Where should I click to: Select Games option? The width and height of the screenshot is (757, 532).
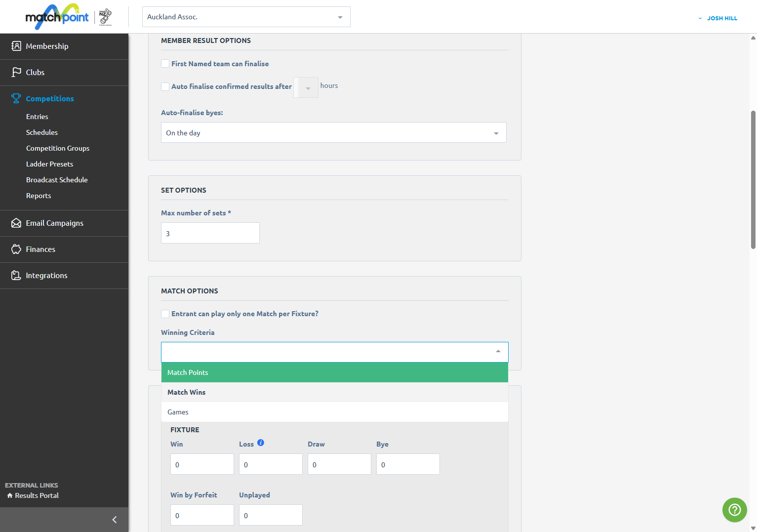tap(335, 412)
